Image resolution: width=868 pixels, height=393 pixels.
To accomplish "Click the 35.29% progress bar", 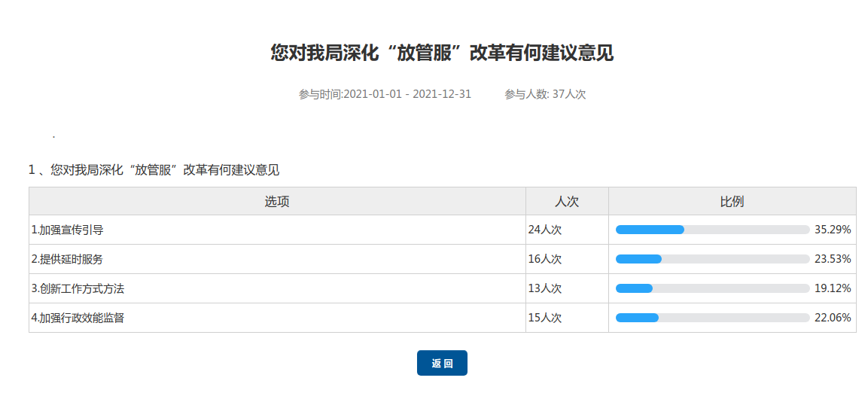I will coord(712,230).
